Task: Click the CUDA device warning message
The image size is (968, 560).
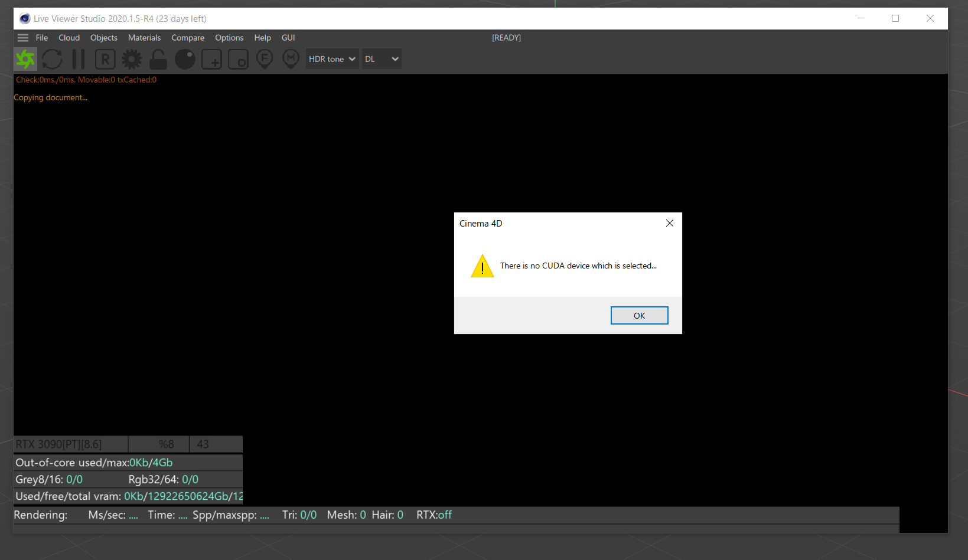Action: 578,266
